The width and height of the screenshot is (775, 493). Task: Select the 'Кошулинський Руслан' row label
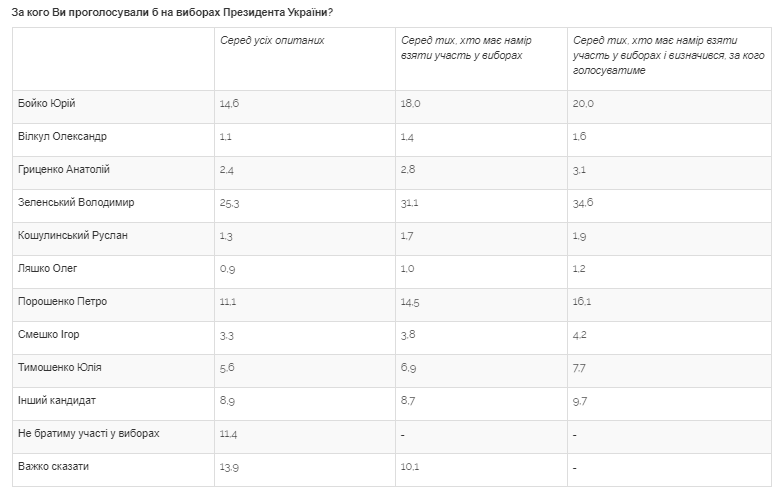(73, 235)
